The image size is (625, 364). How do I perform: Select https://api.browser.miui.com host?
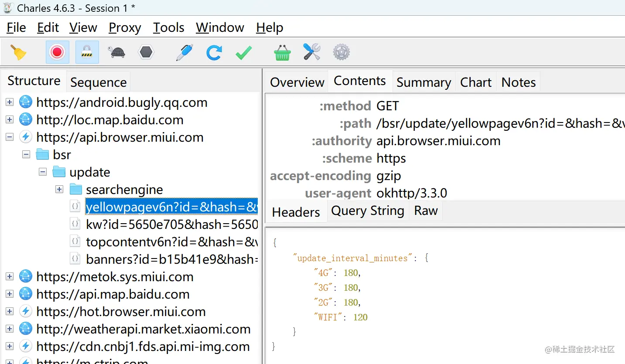[120, 137]
